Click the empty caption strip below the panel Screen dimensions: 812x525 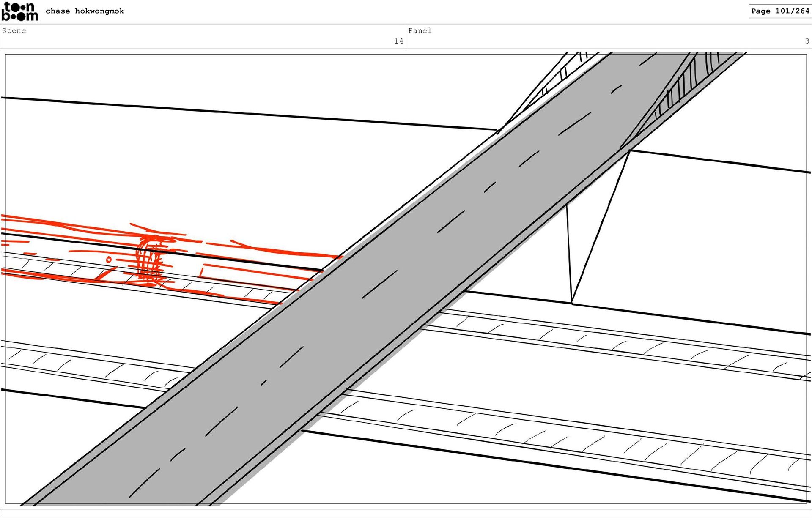tap(406, 512)
